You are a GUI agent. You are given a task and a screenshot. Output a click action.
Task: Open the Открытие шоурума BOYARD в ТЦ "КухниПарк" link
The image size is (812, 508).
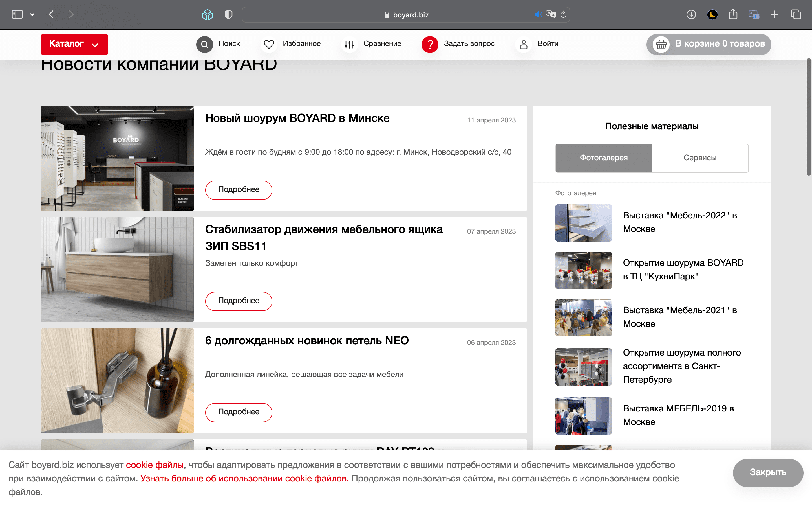(683, 270)
